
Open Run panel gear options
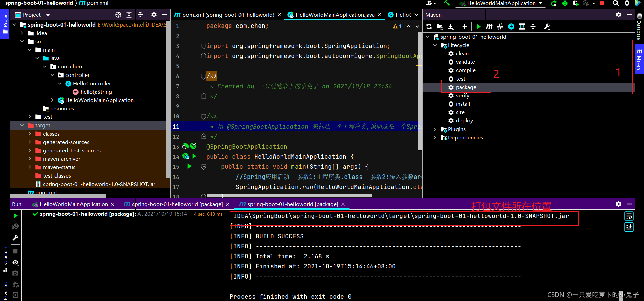coord(619,204)
